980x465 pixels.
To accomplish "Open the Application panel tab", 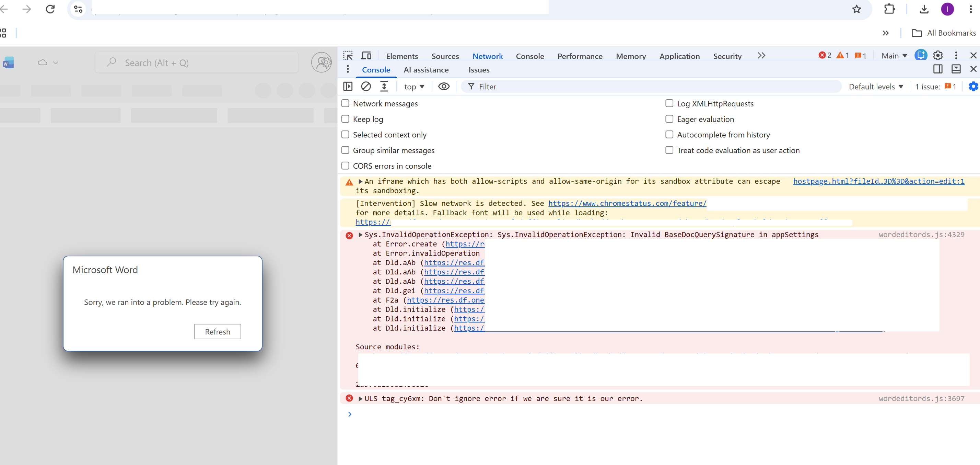I will [679, 56].
